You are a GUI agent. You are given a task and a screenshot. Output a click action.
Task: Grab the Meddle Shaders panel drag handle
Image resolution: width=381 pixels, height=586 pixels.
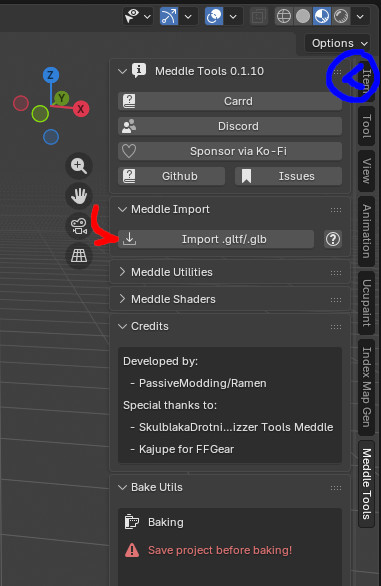click(336, 300)
